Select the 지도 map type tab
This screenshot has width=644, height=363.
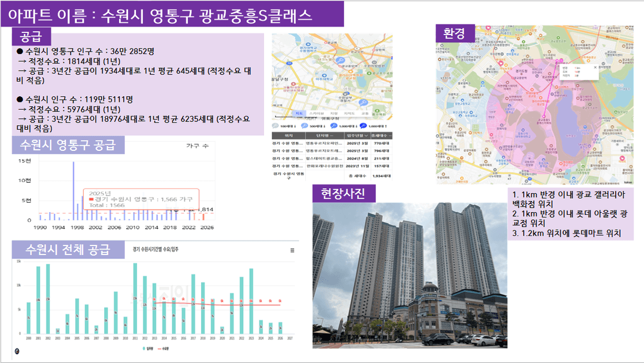click(299, 114)
